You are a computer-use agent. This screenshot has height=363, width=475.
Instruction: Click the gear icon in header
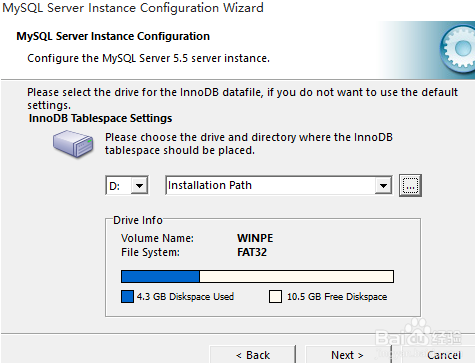tap(458, 49)
